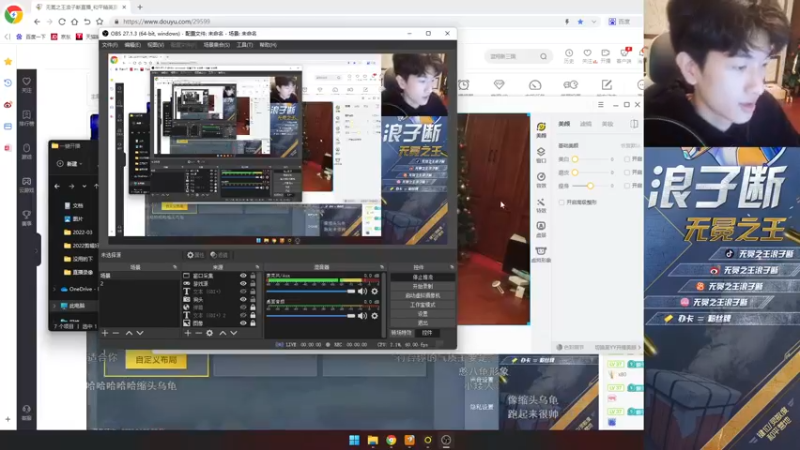This screenshot has width=800, height=450.
Task: Open OBS 帮助 Help menu
Action: tap(268, 45)
